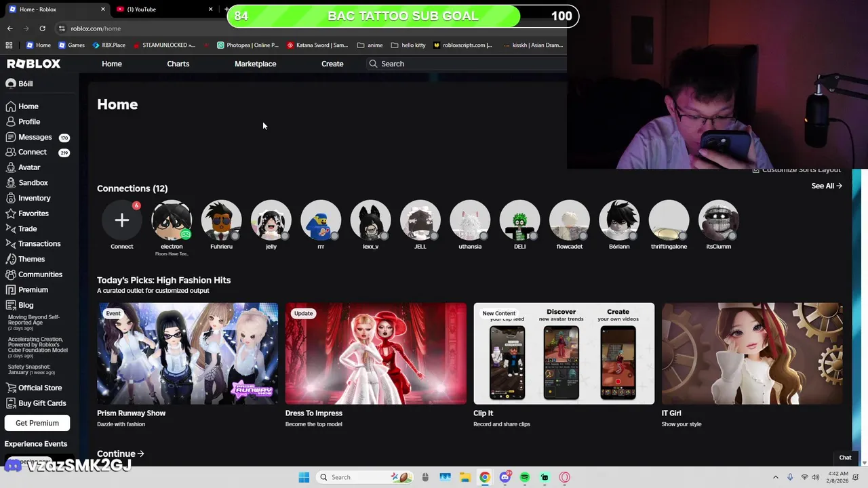868x488 pixels.
Task: Open the Photopea bookmark
Action: click(x=248, y=45)
